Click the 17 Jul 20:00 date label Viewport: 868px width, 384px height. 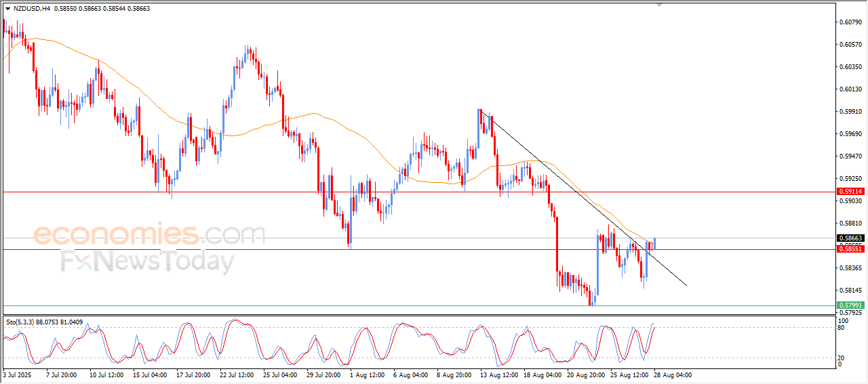pos(192,375)
